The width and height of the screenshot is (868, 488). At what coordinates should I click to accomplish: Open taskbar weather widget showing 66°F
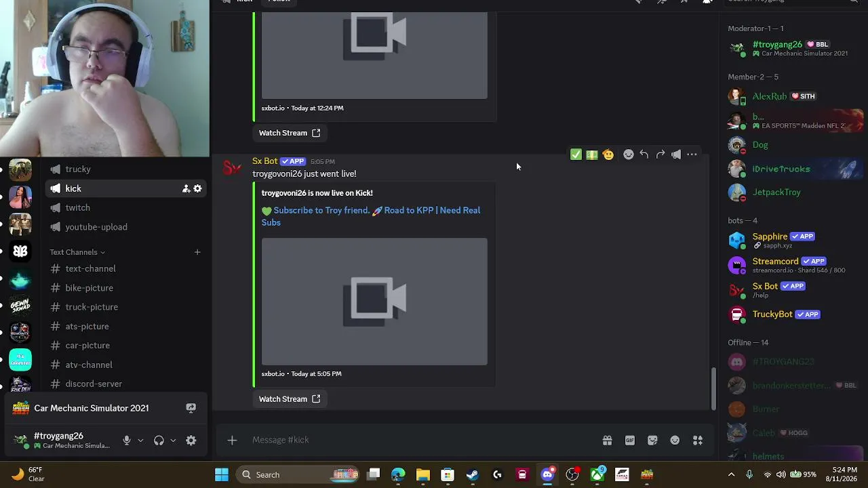tap(28, 474)
